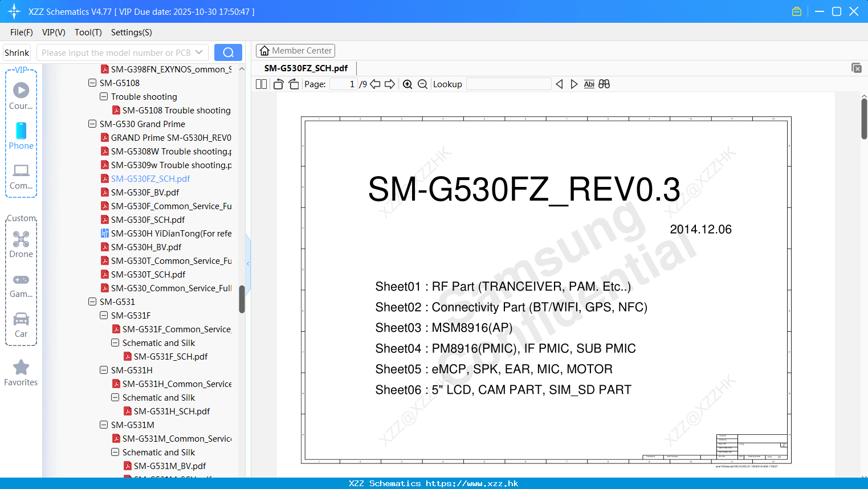Open SM-G530H YiDianTong entry
Image resolution: width=868 pixels, height=489 pixels.
[x=166, y=233]
